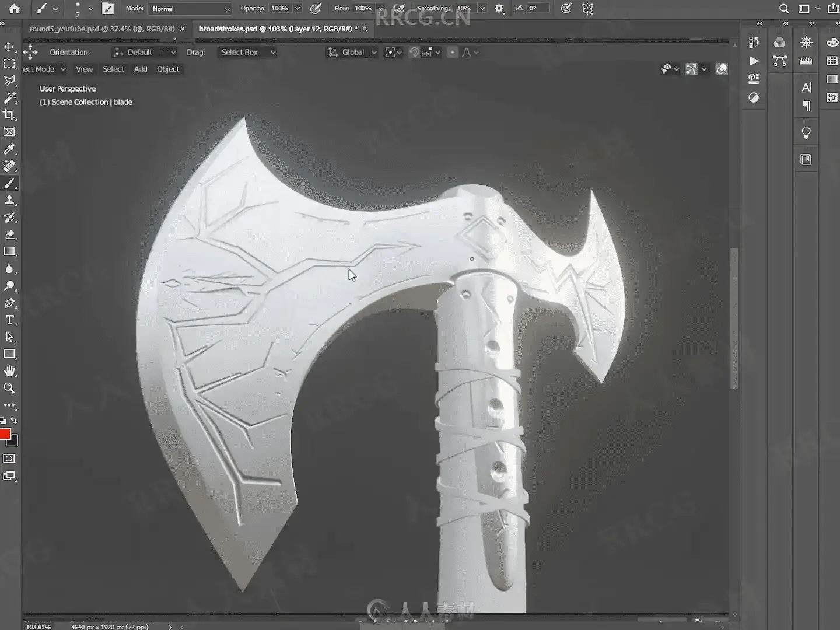Select the Horizontal Type tool
The width and height of the screenshot is (840, 630).
(9, 320)
